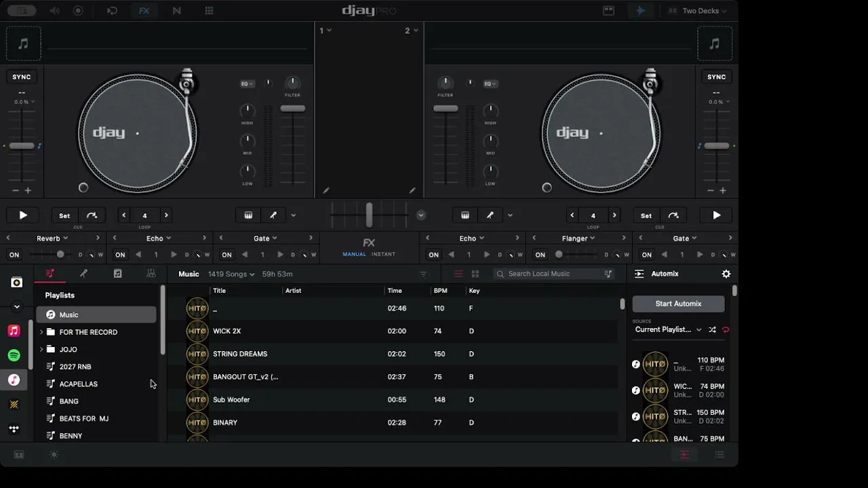Screen dimensions: 868x488
Task: Open the Apple Music source in the sidebar
Action: tap(14, 331)
